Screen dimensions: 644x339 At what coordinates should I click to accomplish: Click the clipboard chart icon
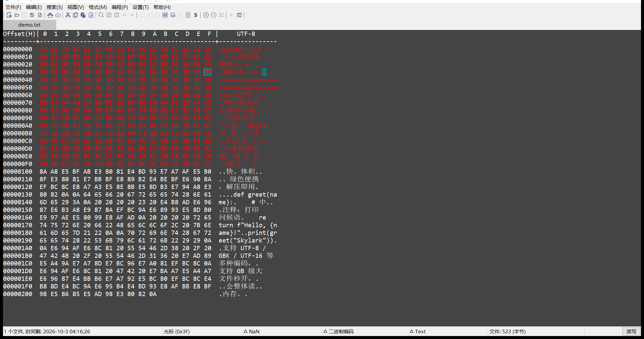click(x=91, y=15)
